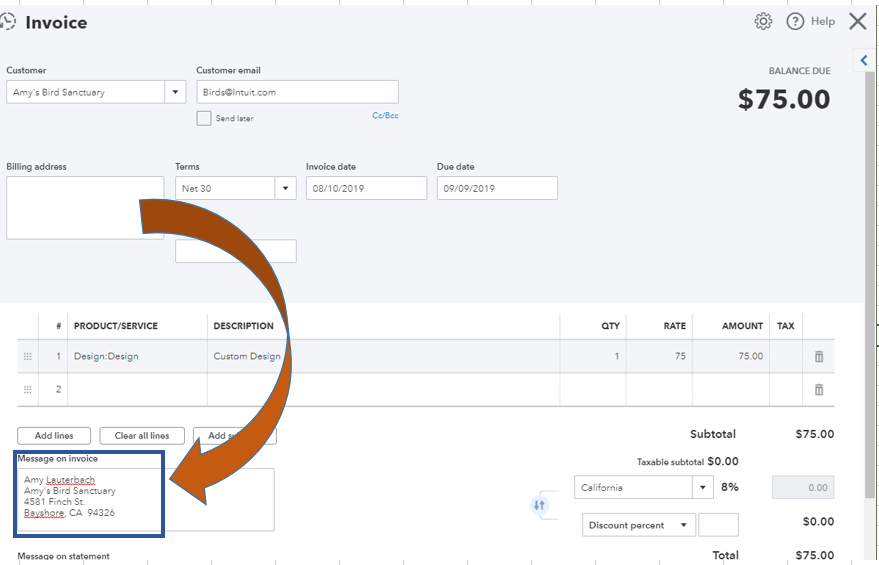Click the Cc/Bcc link
879x565 pixels.
[x=385, y=116]
